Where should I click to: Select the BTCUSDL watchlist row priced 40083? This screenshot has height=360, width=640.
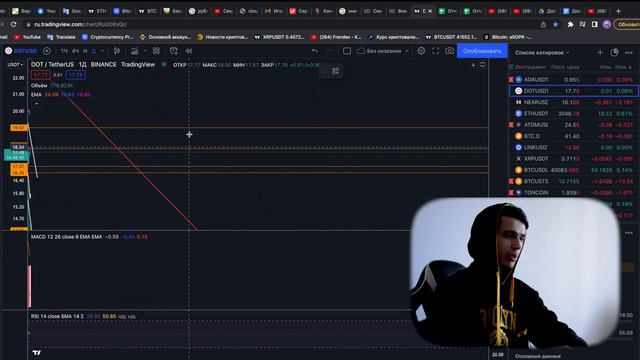[573, 170]
